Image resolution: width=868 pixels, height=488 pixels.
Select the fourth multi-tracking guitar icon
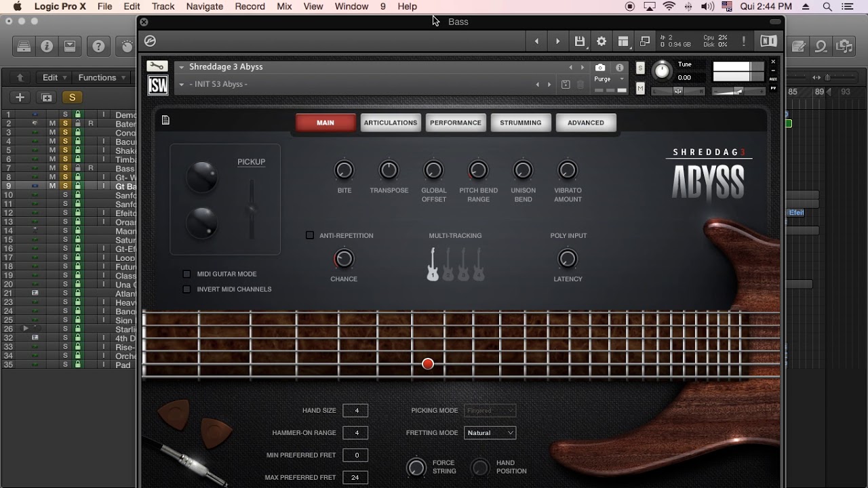click(479, 264)
